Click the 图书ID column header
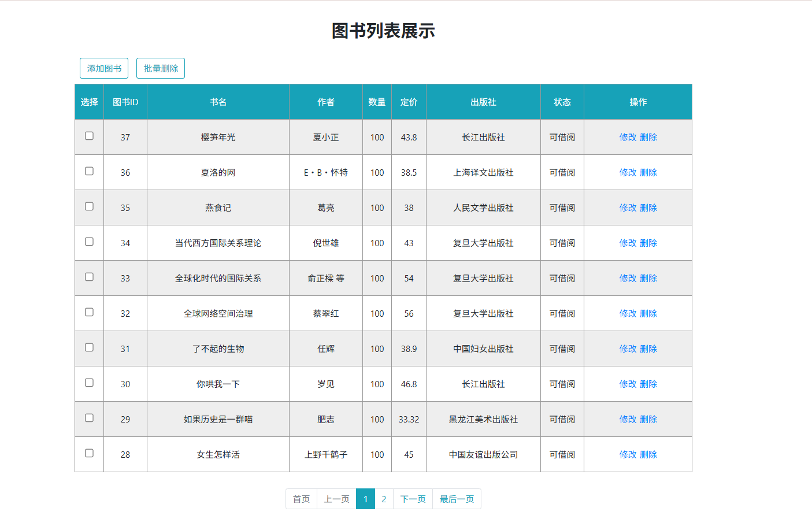812x530 pixels. point(125,102)
